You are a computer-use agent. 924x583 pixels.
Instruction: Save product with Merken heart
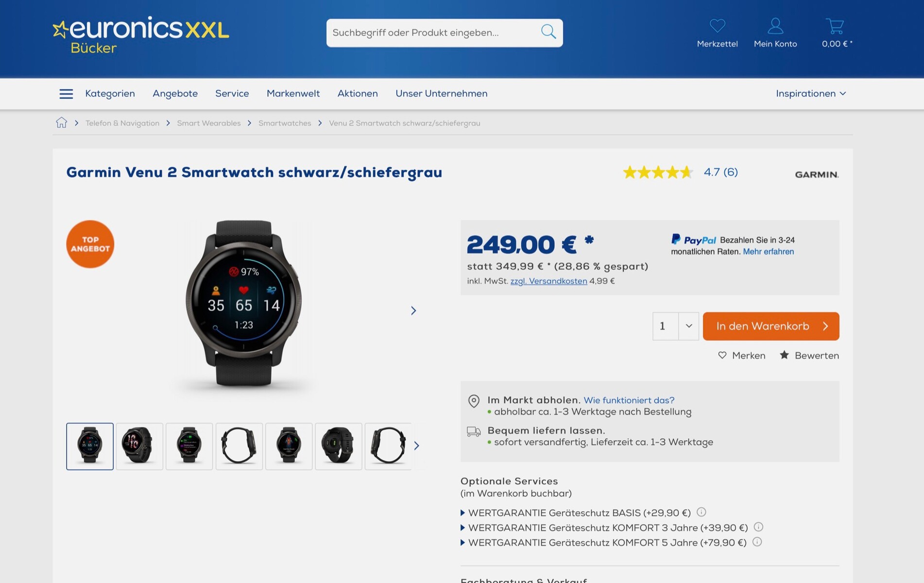click(741, 356)
